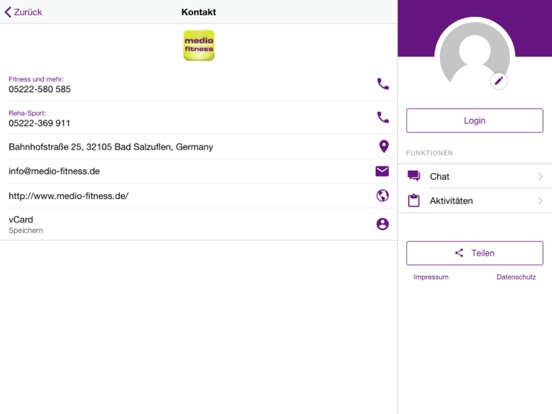Edit profile picture with pencil icon
The width and height of the screenshot is (552, 414).
(x=499, y=81)
